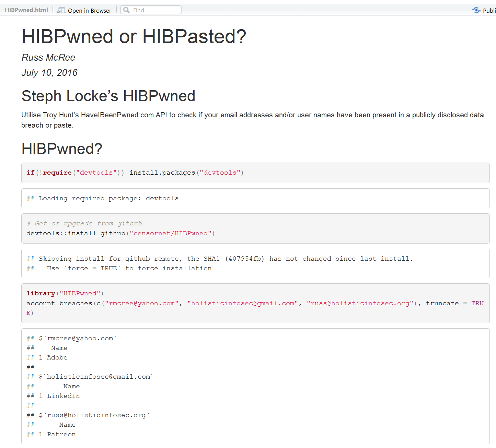Click the "HIBPwned or HIBPasted?" title

(134, 36)
